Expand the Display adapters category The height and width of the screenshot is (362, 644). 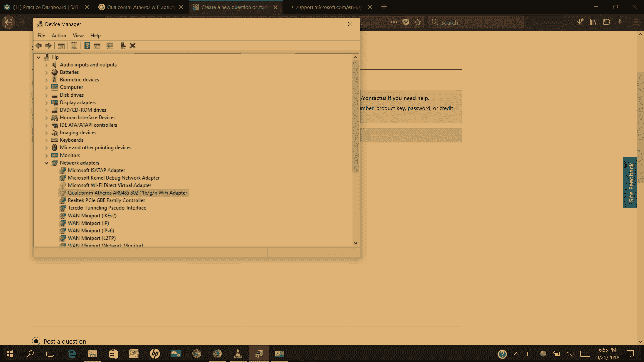(46, 103)
